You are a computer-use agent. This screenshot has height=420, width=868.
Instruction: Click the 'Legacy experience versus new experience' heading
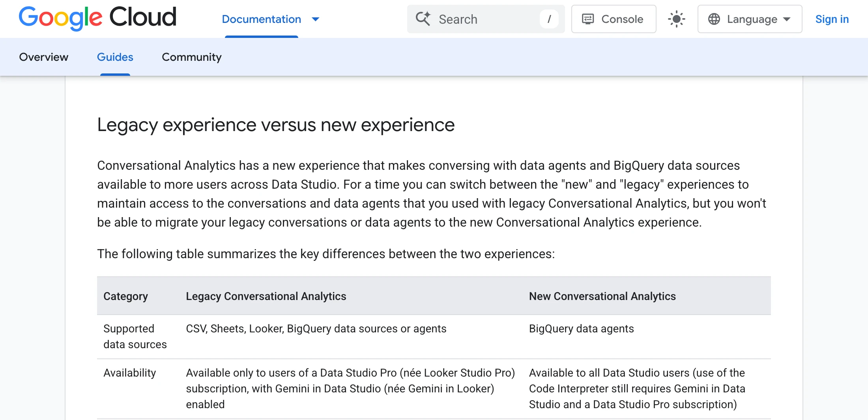276,125
